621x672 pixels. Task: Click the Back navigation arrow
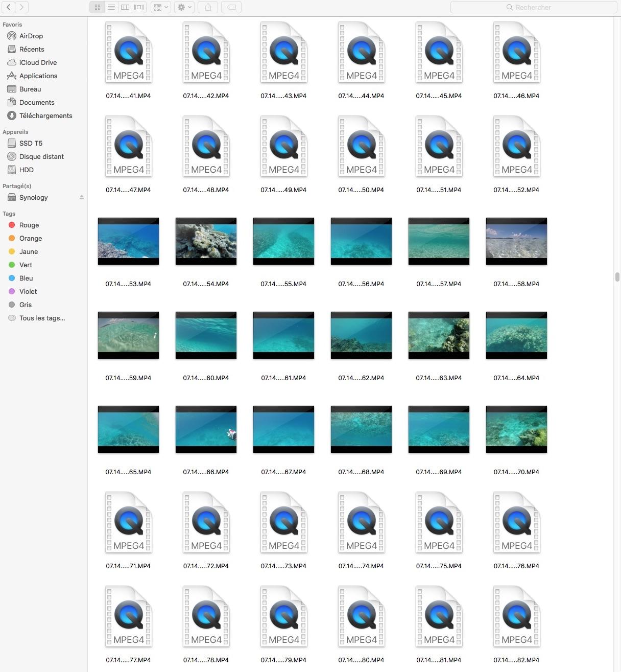click(9, 7)
